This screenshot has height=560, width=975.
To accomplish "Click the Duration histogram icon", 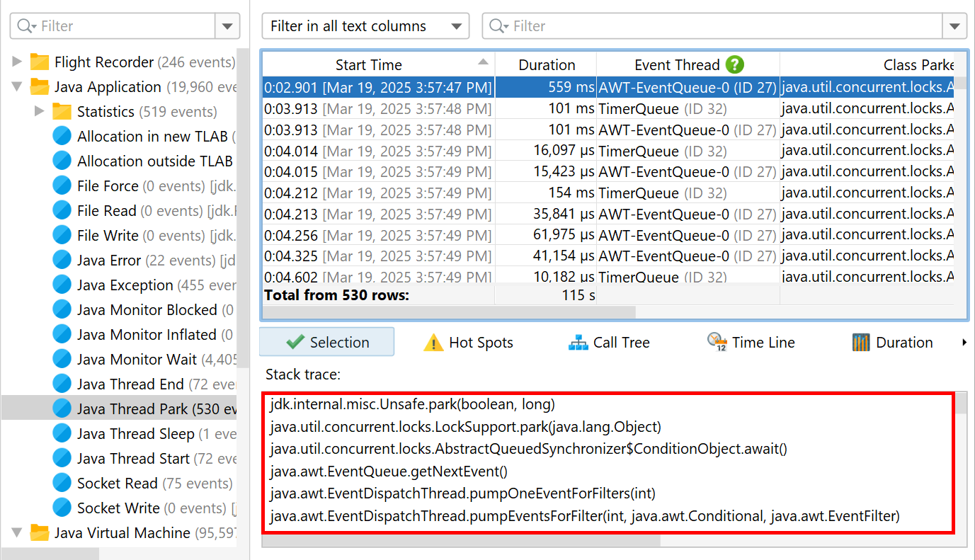I will tap(860, 343).
